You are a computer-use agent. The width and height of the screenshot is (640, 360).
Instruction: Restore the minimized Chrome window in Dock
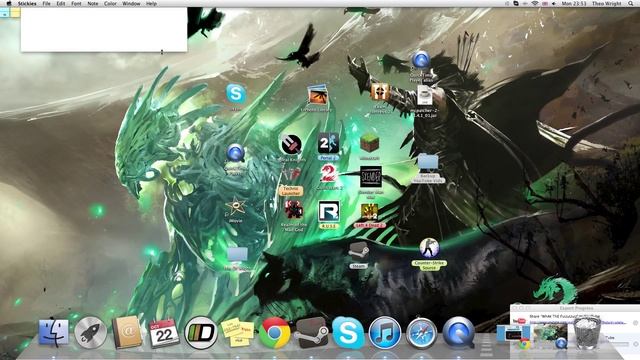(x=513, y=336)
